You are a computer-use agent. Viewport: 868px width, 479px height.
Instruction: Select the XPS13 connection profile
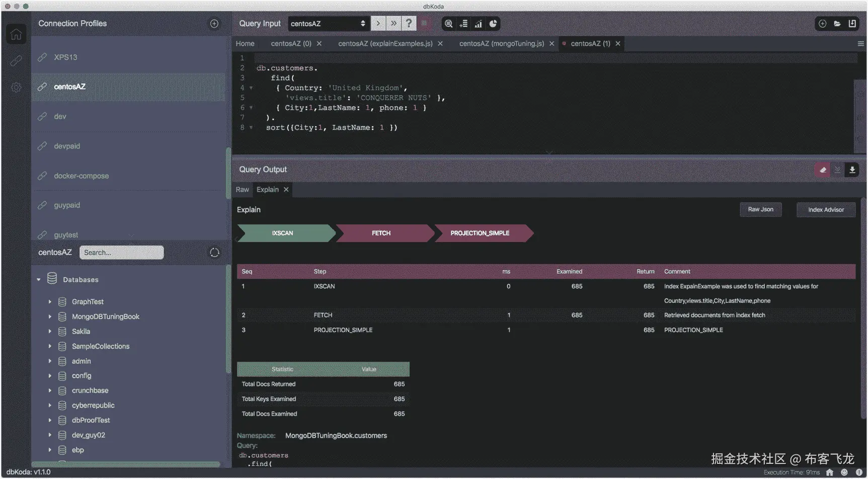pyautogui.click(x=129, y=57)
